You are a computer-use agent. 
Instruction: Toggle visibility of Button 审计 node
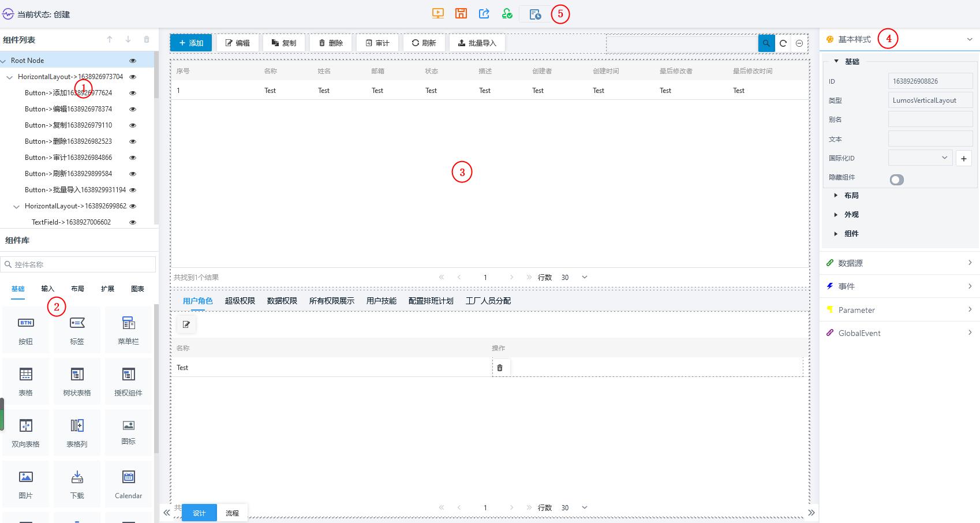point(133,158)
